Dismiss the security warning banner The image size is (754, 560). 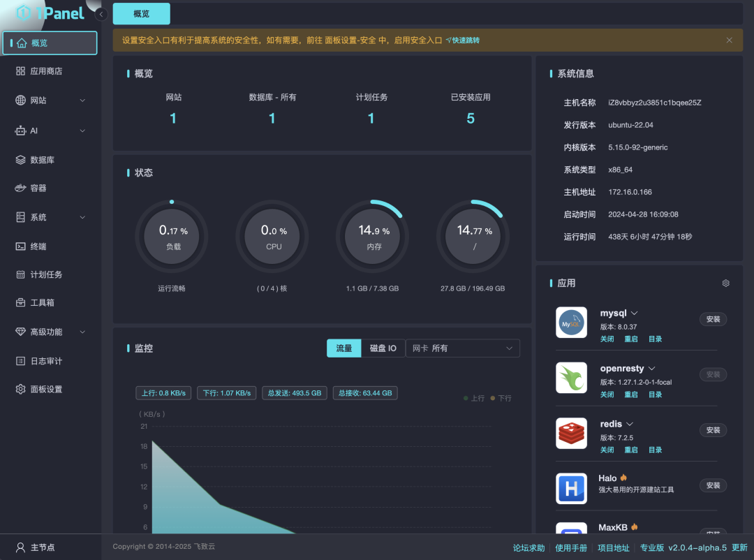(x=729, y=40)
